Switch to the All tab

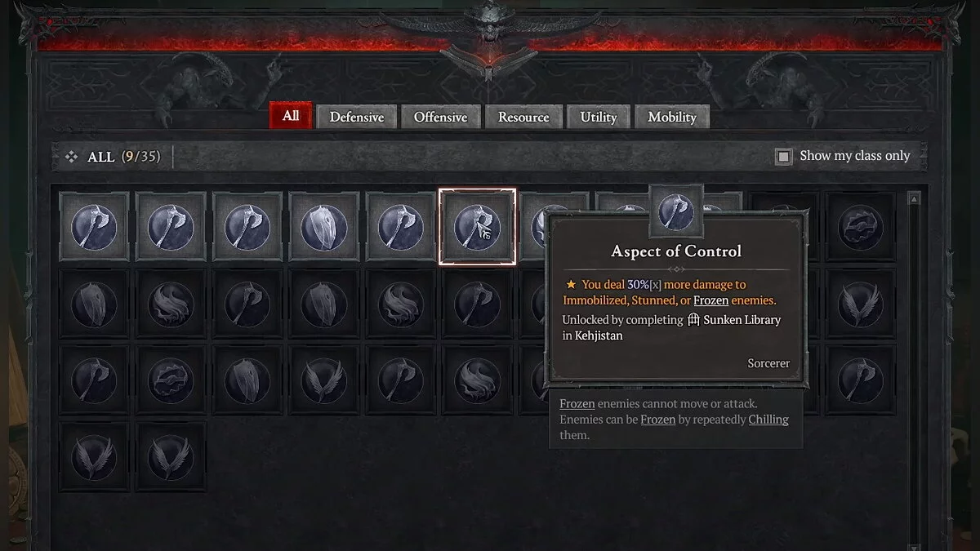click(291, 116)
